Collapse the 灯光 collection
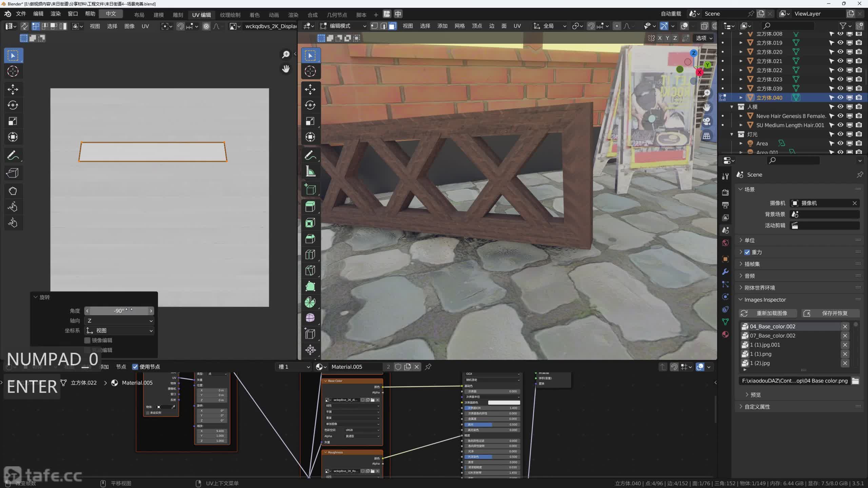The width and height of the screenshot is (868, 488). (x=732, y=134)
